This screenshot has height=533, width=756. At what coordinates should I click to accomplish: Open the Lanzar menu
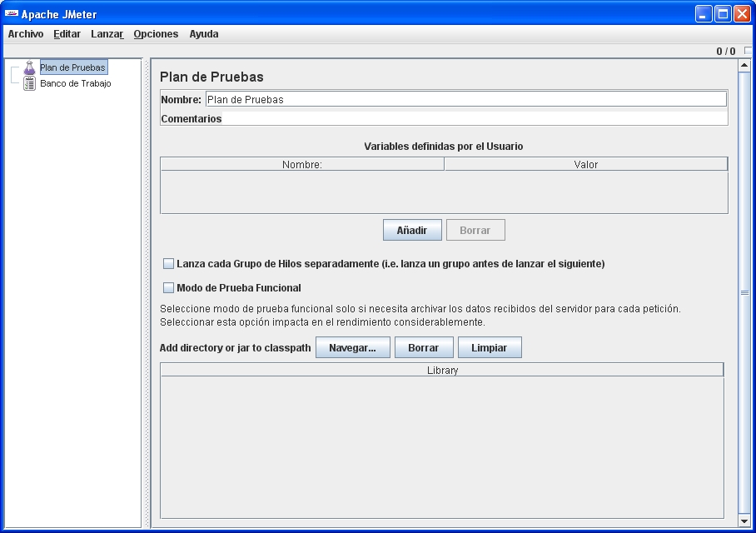pyautogui.click(x=107, y=34)
